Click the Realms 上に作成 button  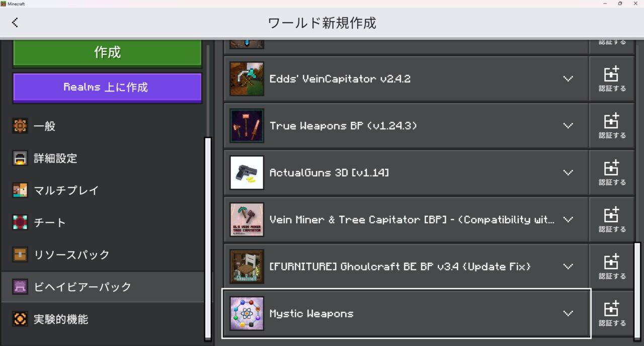point(107,87)
